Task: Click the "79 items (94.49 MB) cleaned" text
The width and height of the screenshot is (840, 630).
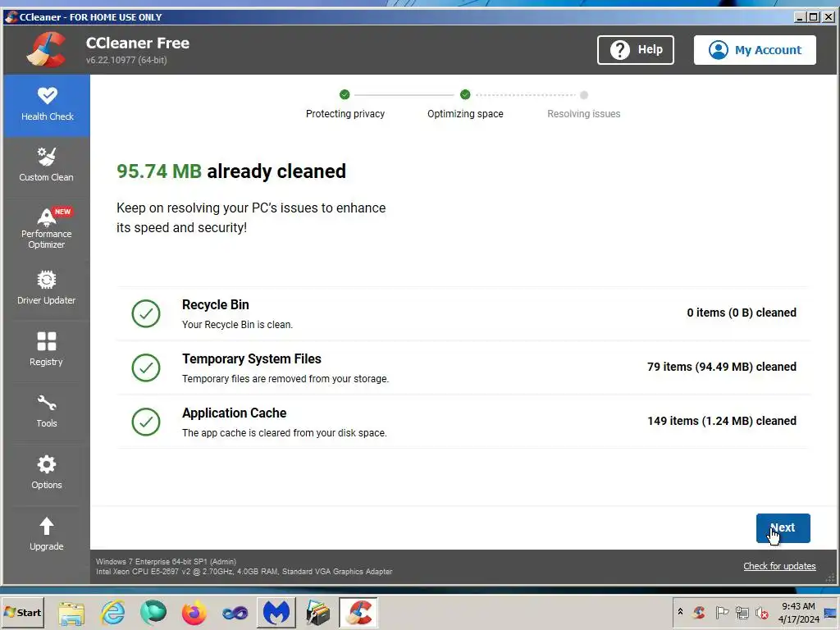Action: pos(722,367)
